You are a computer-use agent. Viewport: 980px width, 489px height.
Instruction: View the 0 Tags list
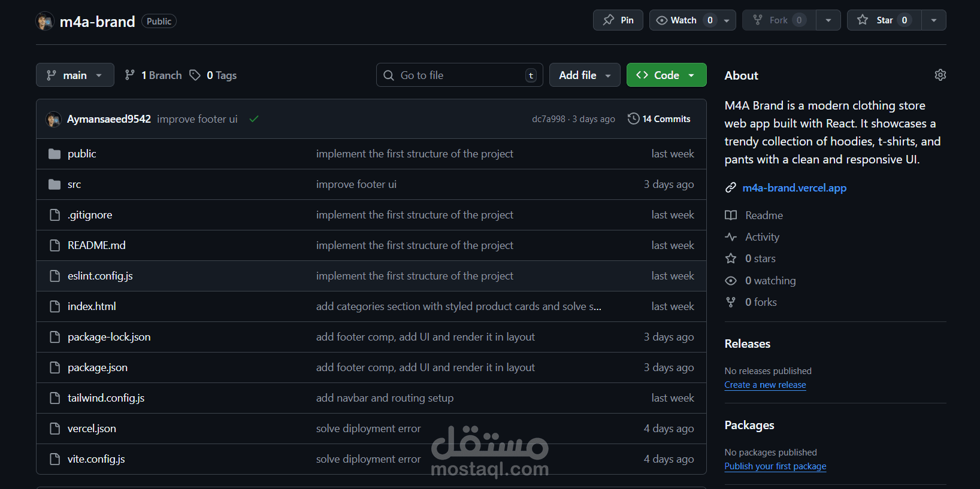point(213,75)
